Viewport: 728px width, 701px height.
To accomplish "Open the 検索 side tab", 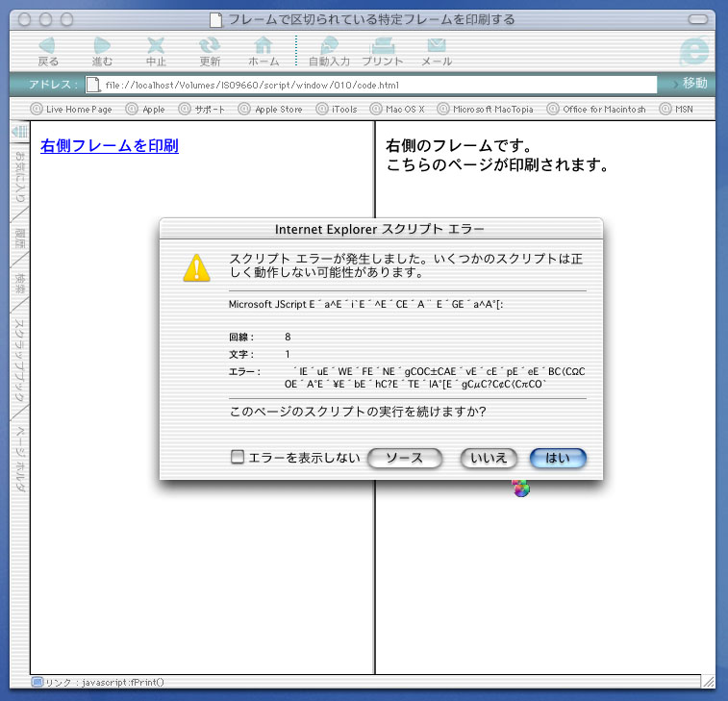I will (x=20, y=283).
